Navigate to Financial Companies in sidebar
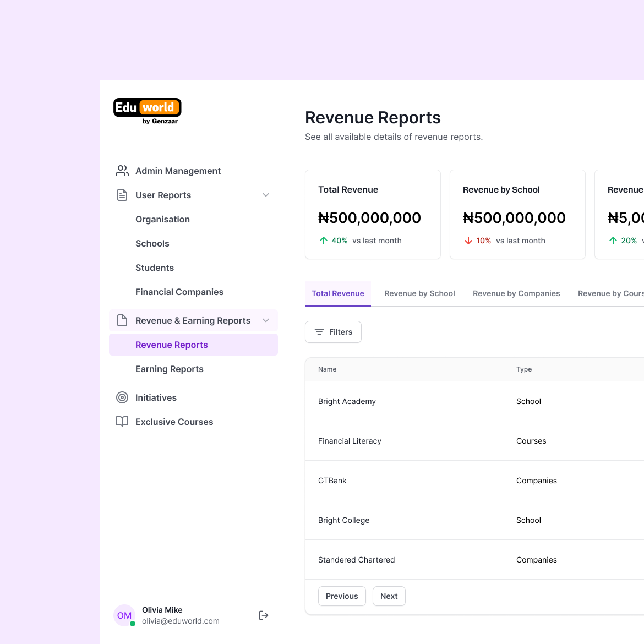The image size is (644, 644). [179, 292]
